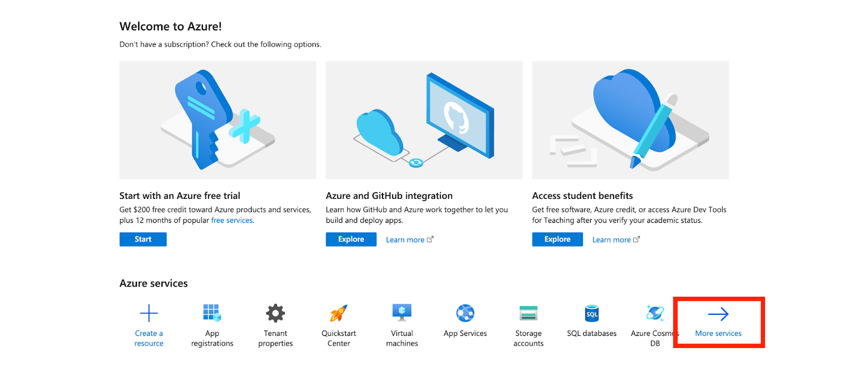
Task: Follow the free services hyperlink
Action: (232, 221)
